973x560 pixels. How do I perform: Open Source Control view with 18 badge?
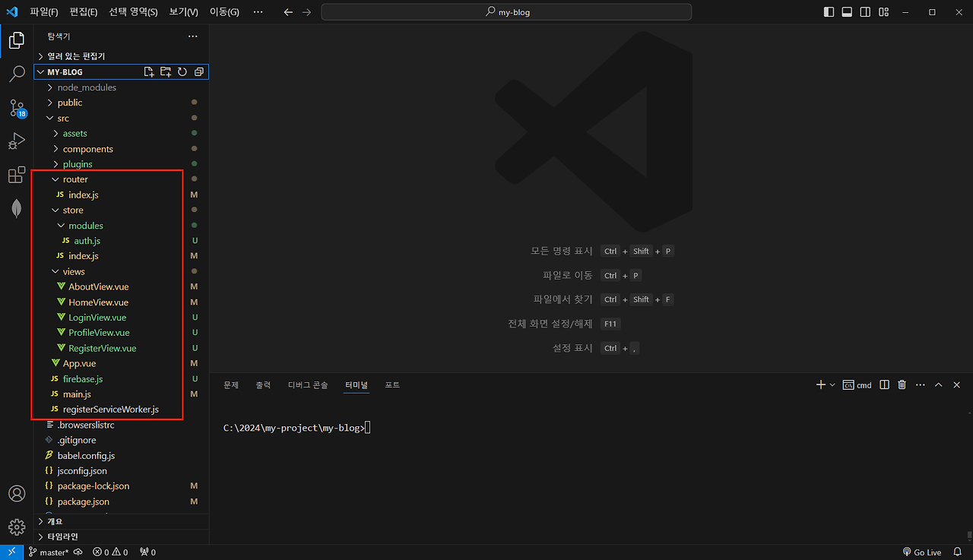[x=17, y=108]
